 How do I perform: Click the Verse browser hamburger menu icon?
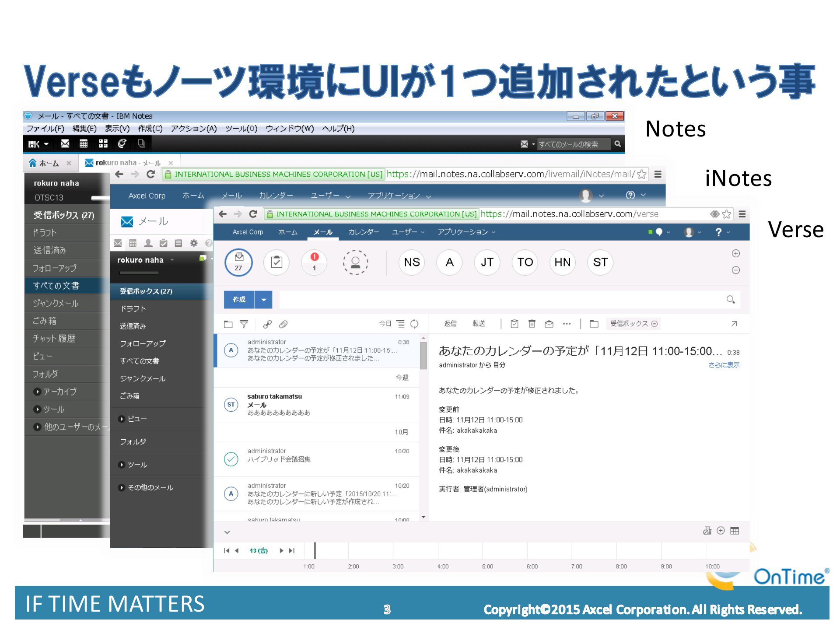pos(742,214)
